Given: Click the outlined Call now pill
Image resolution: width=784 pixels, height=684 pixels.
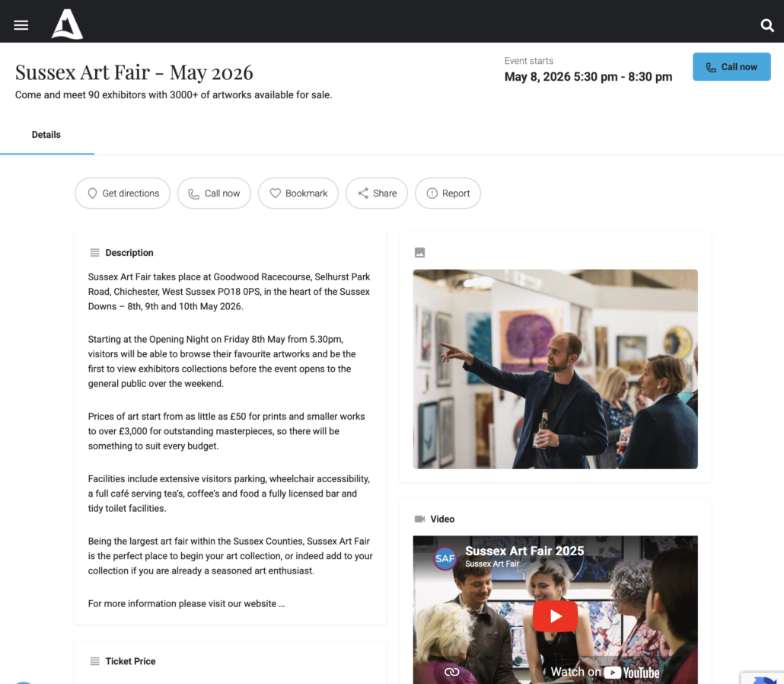Looking at the screenshot, I should coord(214,193).
